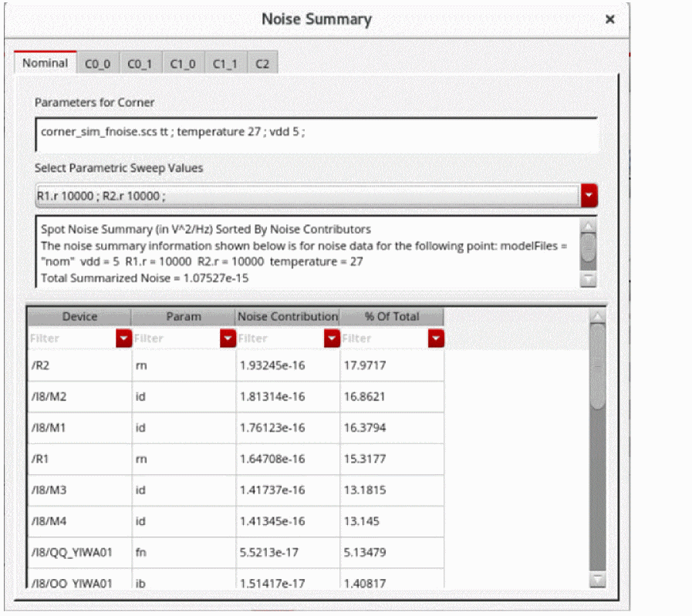Close the Noise Summary dialog
Screen dimensions: 692x616
(609, 19)
